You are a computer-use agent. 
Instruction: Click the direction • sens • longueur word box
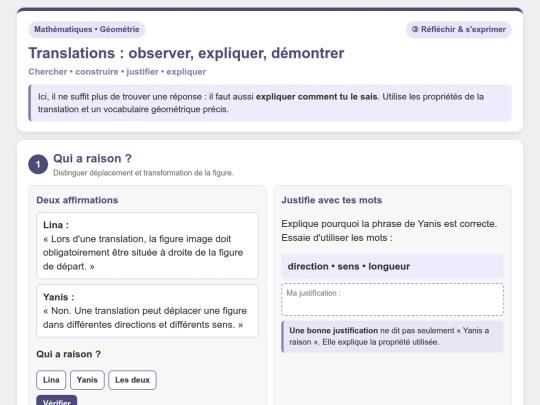point(392,266)
